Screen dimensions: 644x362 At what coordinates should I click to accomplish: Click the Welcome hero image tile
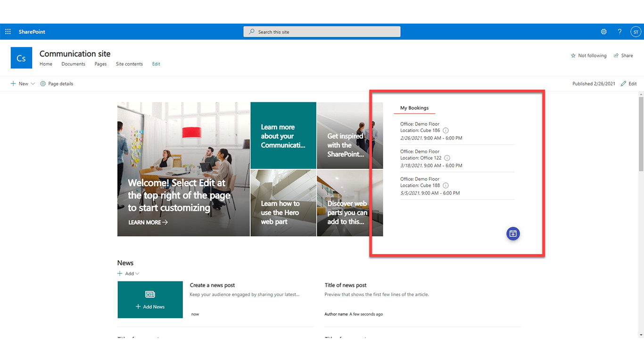183,169
